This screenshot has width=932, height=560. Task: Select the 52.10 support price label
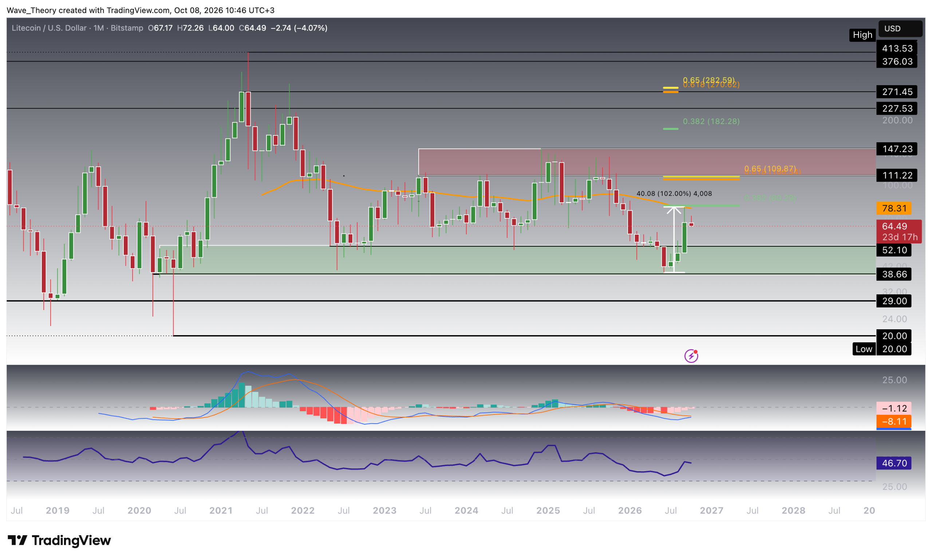point(893,250)
